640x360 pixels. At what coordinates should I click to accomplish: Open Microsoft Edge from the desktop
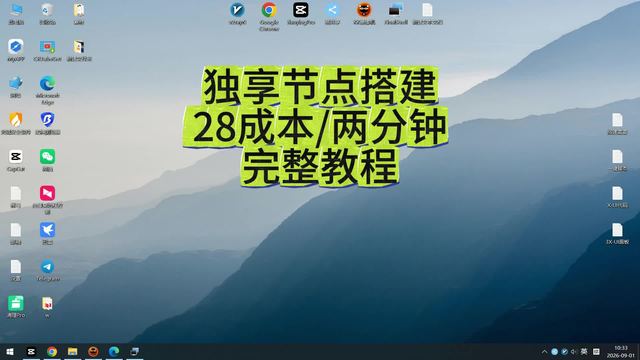pyautogui.click(x=47, y=90)
